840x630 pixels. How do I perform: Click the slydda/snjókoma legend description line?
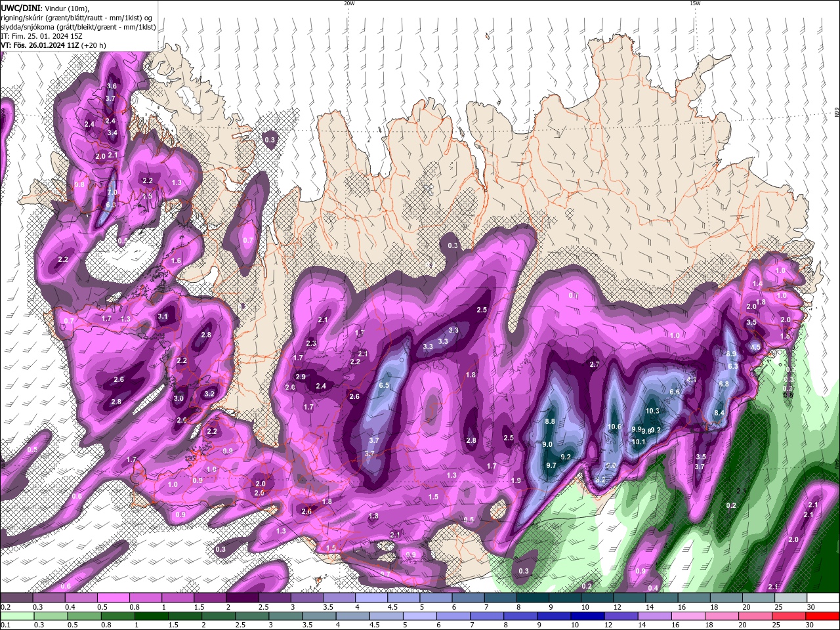[x=79, y=27]
